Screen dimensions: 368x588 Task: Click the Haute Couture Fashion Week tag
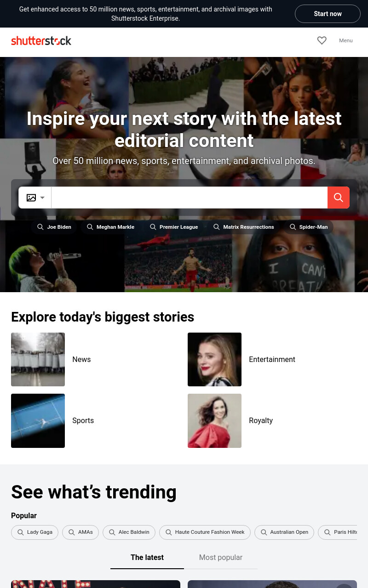point(205,532)
